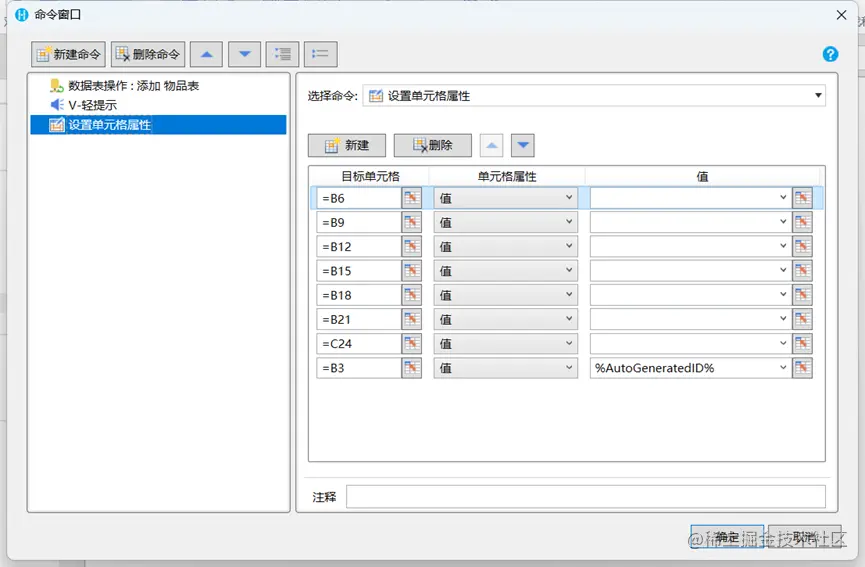
Task: Open 单元格属性 dropdown in =B3 row
Action: [x=505, y=368]
